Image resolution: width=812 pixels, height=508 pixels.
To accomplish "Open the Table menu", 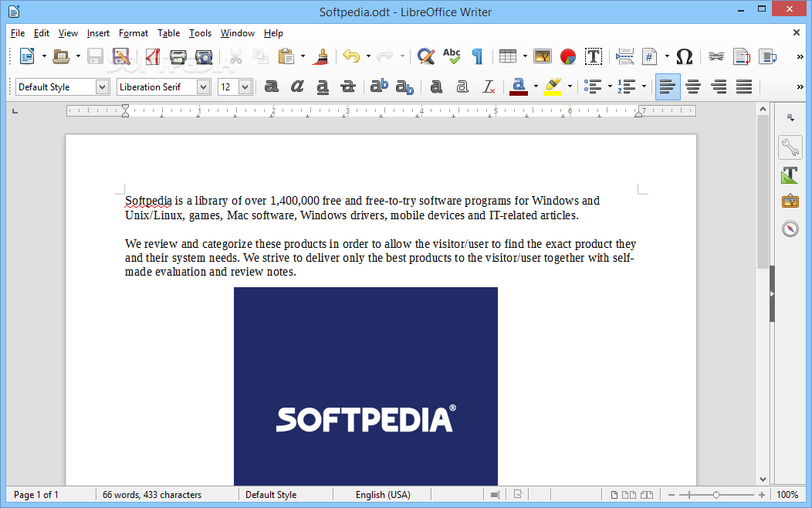I will (x=169, y=33).
